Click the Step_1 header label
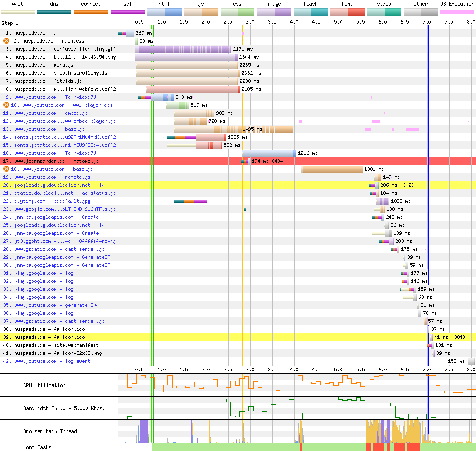476x451 pixels. coord(10,23)
